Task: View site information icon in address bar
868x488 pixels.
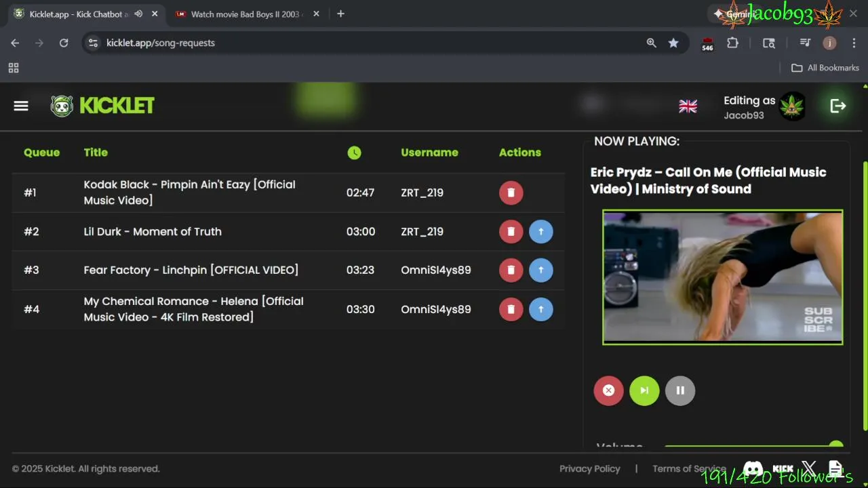Action: tap(93, 43)
